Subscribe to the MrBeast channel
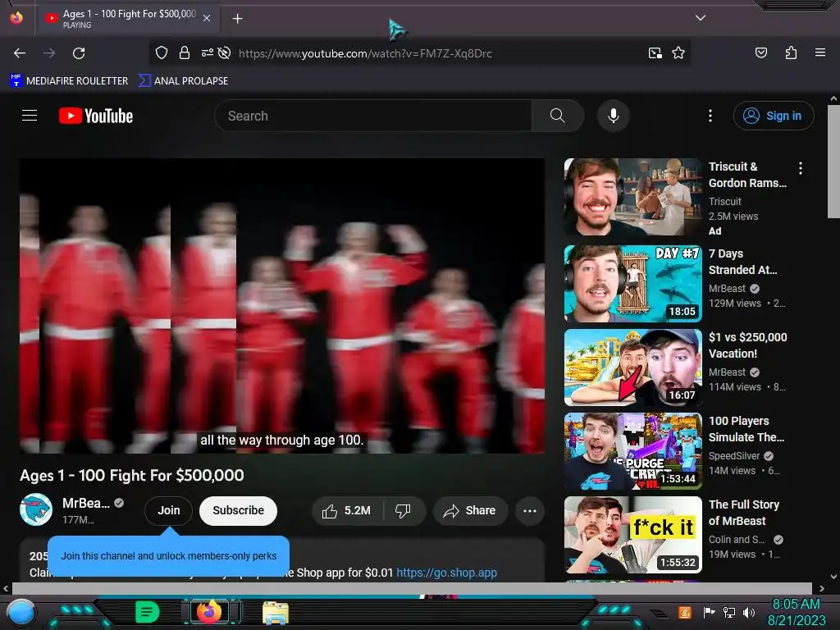Image resolution: width=840 pixels, height=630 pixels. (x=239, y=510)
